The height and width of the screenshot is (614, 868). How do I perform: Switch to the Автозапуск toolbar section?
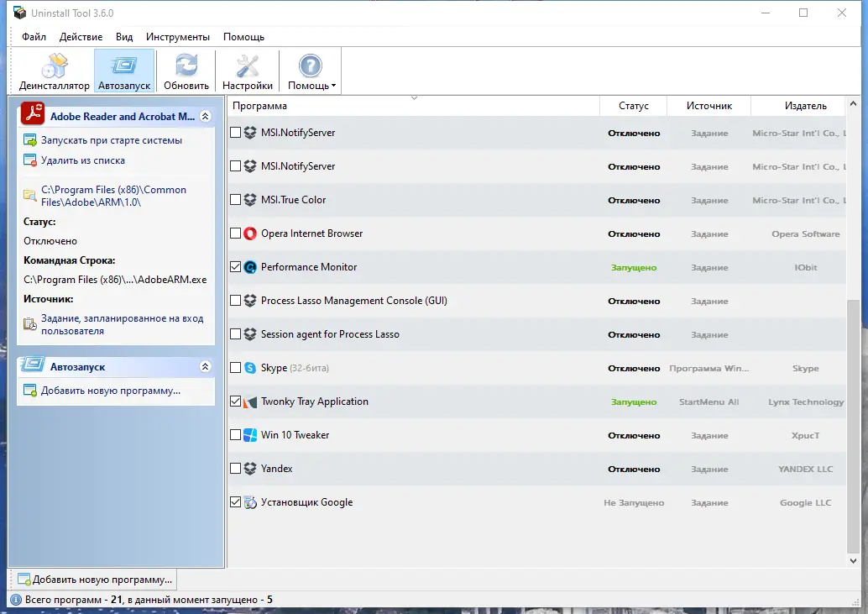(x=124, y=71)
